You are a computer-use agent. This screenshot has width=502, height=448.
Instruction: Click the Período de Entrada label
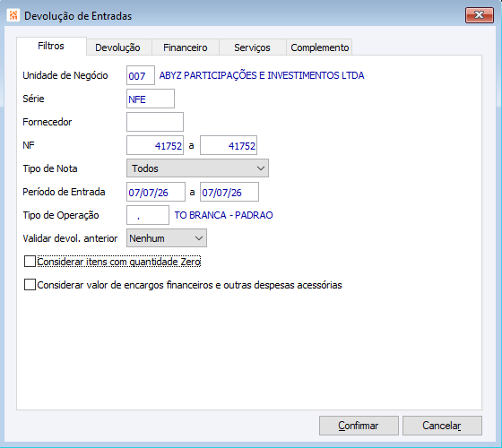click(64, 192)
